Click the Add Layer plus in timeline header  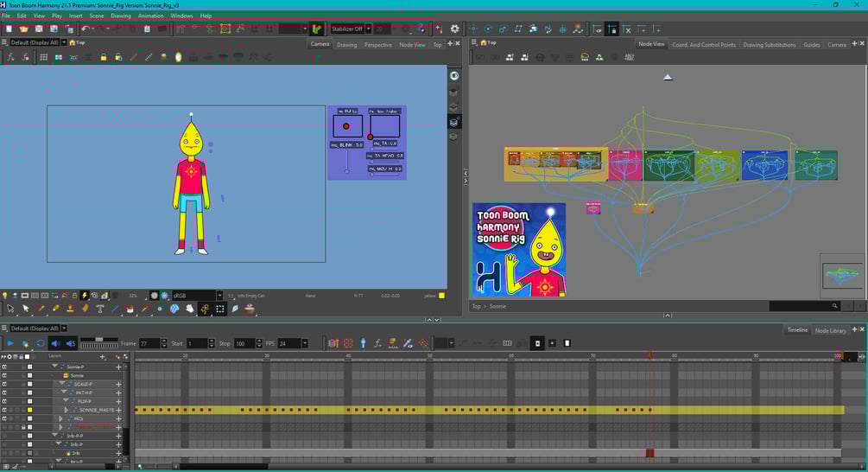(x=103, y=357)
